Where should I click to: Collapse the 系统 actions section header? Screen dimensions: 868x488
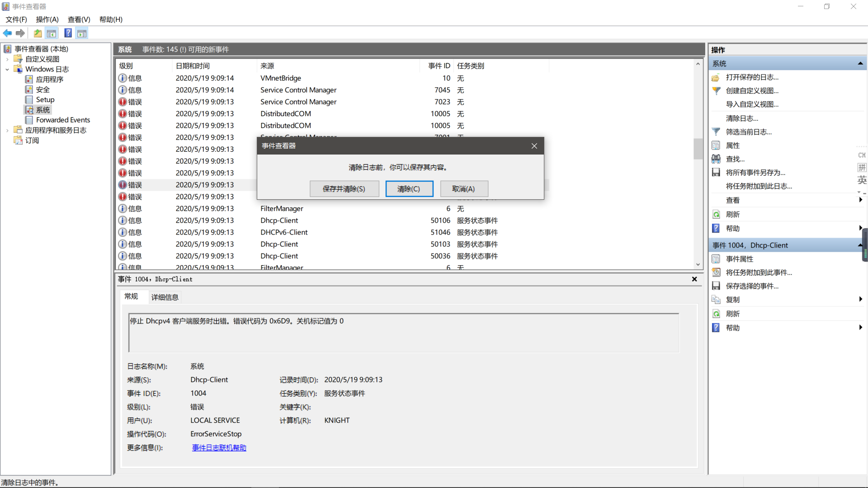(x=860, y=64)
